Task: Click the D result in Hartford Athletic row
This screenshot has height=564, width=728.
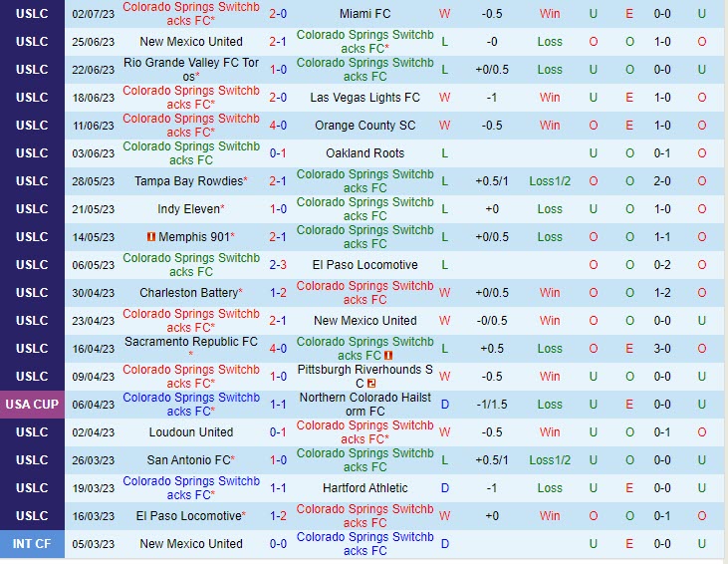Action: 445,488
